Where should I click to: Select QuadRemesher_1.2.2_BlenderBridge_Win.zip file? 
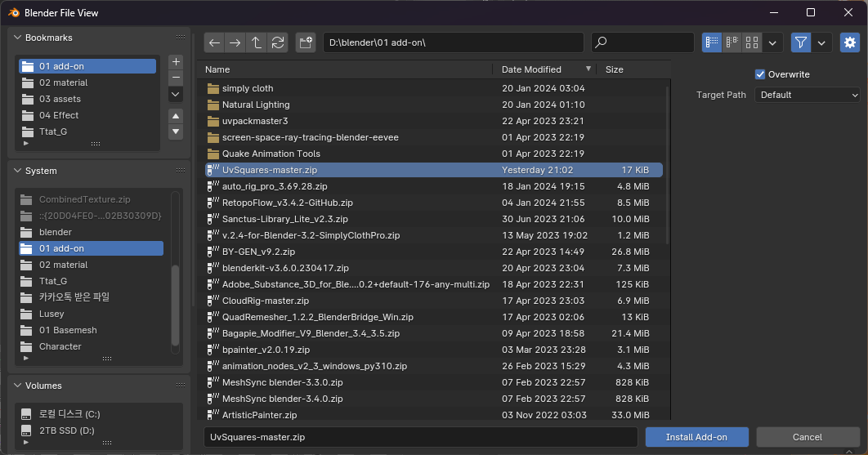pos(433,317)
